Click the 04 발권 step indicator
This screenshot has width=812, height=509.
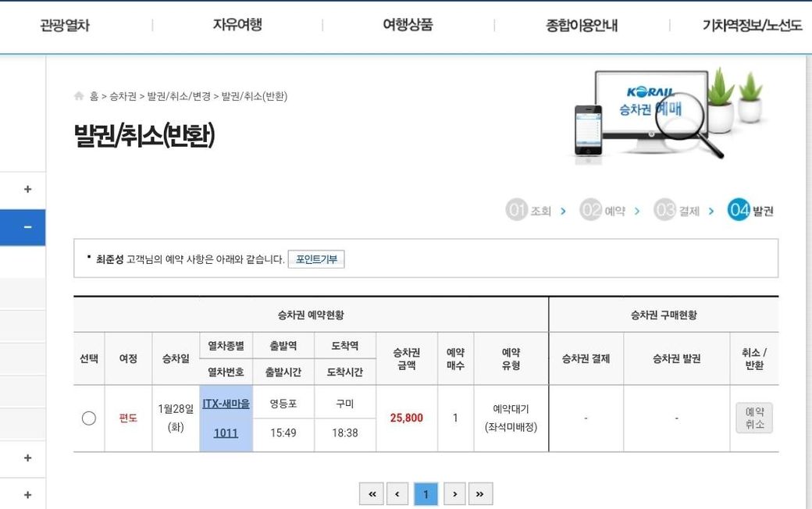750,210
